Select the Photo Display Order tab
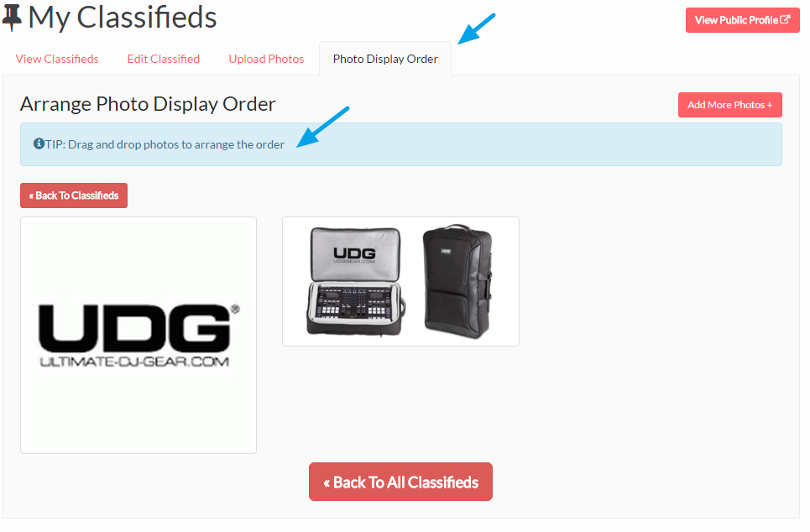Viewport: 810px width, 532px height. point(385,59)
